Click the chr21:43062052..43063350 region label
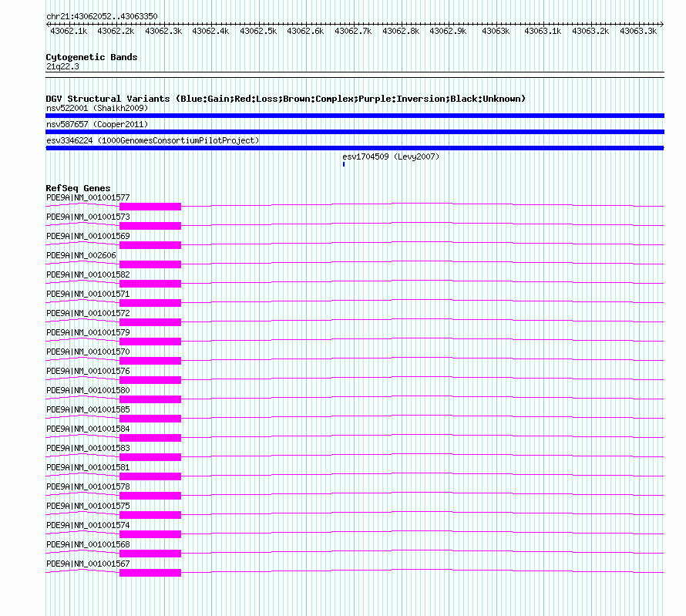Screen dimensions: 686x616 coord(102,17)
